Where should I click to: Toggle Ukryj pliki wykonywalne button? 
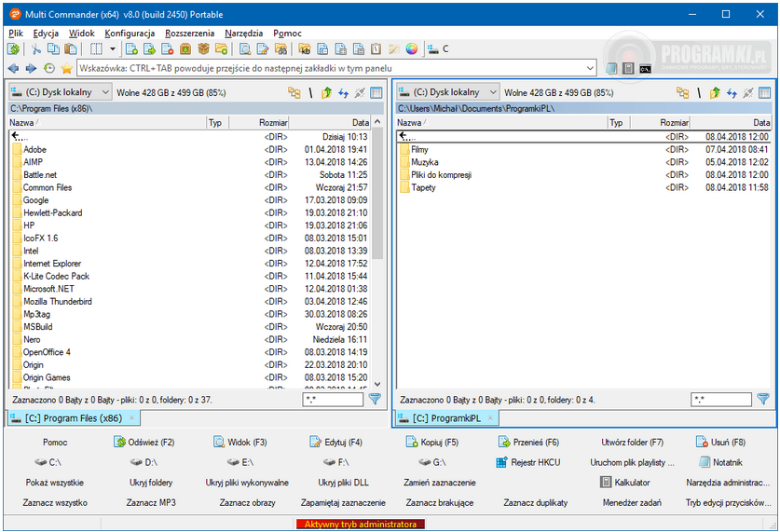point(247,483)
